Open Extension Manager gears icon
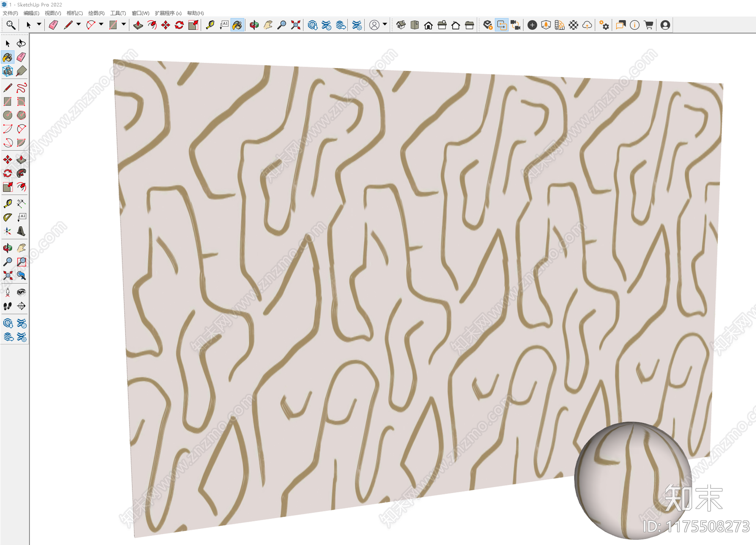The image size is (756, 545). pyautogui.click(x=604, y=25)
